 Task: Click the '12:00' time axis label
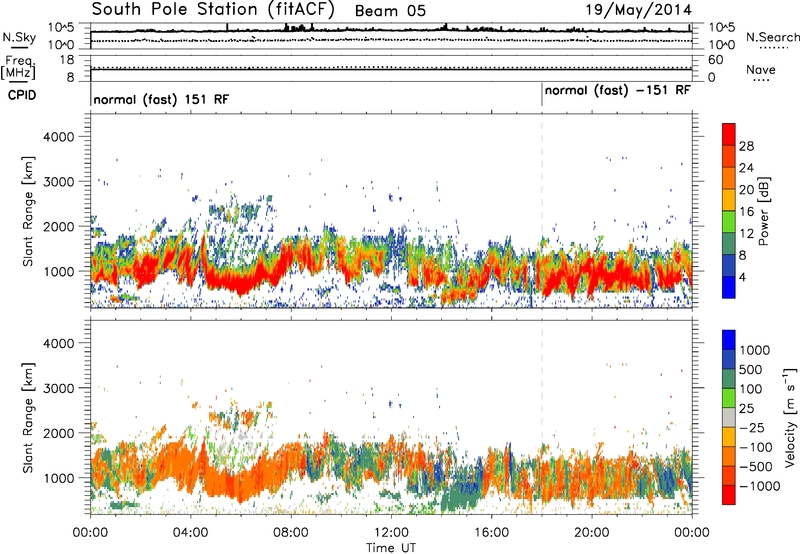pyautogui.click(x=391, y=533)
